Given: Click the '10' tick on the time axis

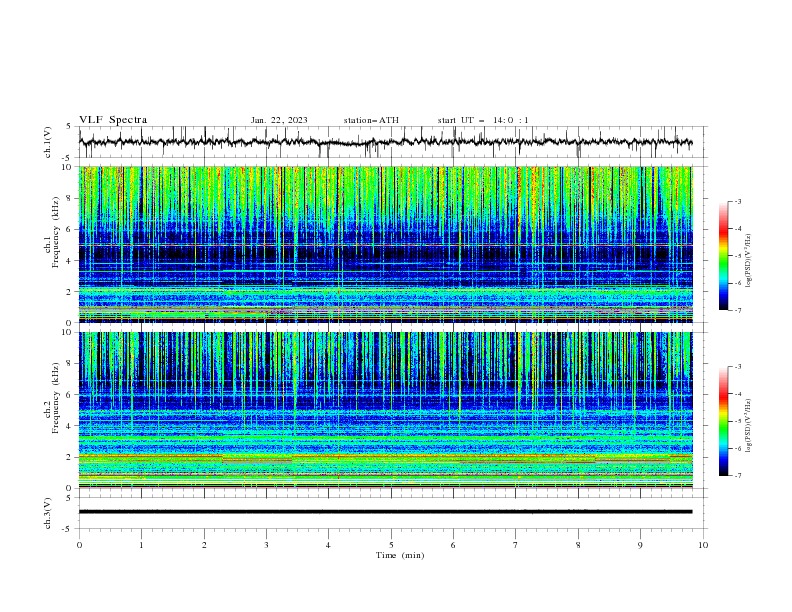Looking at the screenshot, I should tap(703, 545).
